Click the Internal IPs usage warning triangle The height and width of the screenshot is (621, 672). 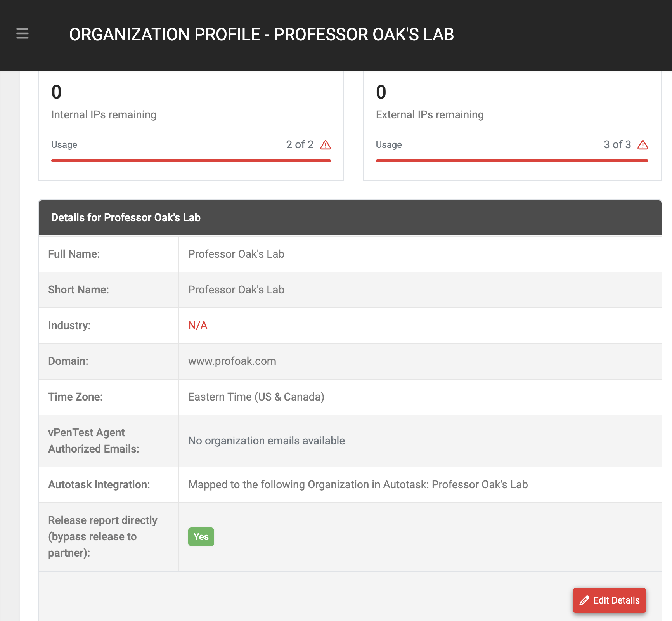point(326,145)
